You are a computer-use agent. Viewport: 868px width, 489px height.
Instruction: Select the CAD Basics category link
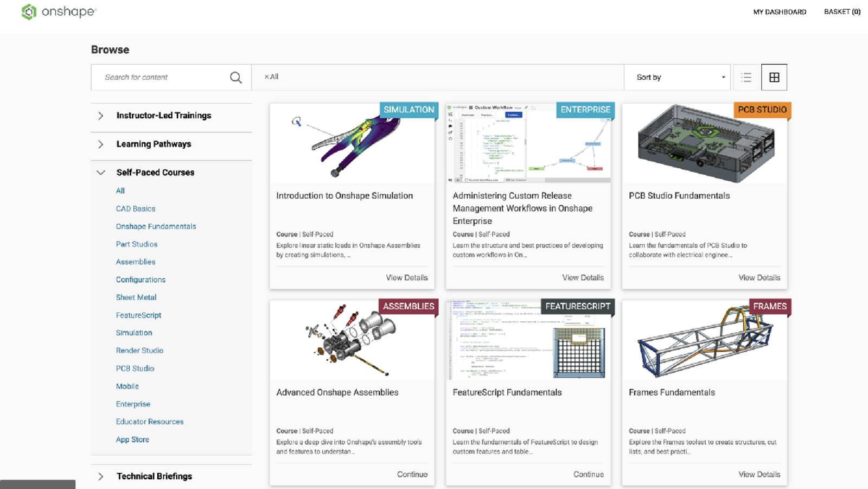tap(136, 209)
